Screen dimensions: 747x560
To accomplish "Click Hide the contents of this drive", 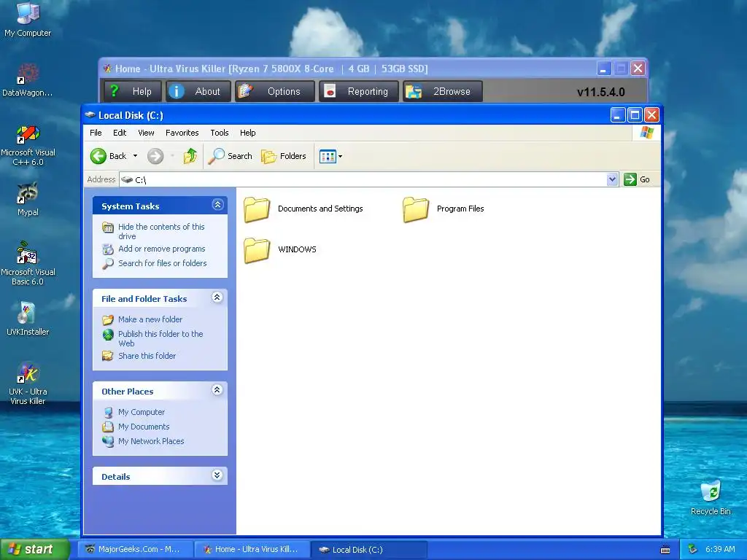I will pyautogui.click(x=161, y=231).
